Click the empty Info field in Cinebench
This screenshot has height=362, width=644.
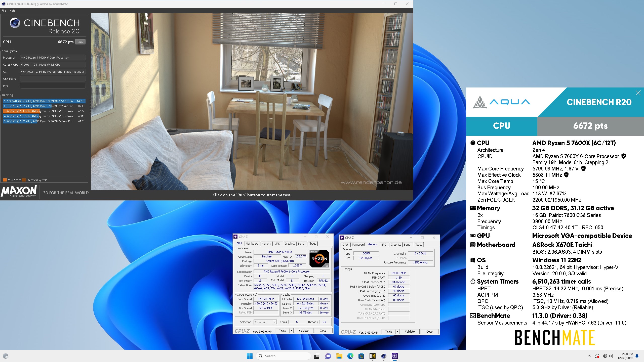click(x=53, y=86)
